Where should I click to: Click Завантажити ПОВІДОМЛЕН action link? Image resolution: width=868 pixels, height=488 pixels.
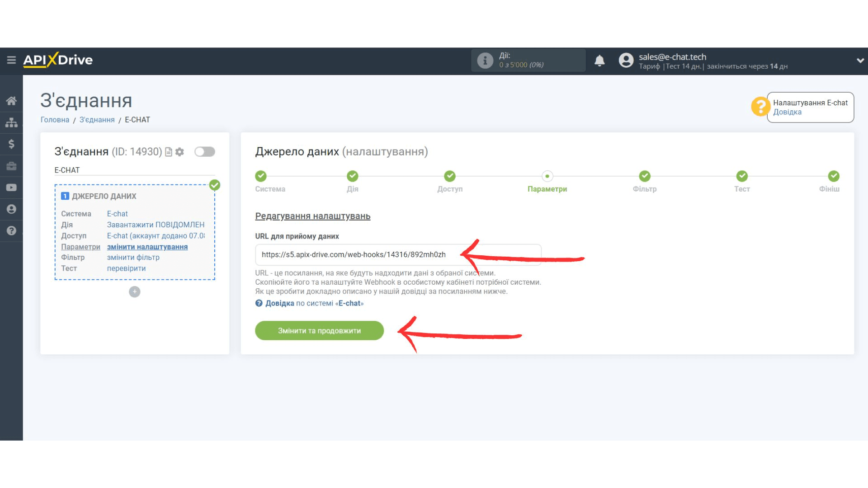click(x=156, y=225)
